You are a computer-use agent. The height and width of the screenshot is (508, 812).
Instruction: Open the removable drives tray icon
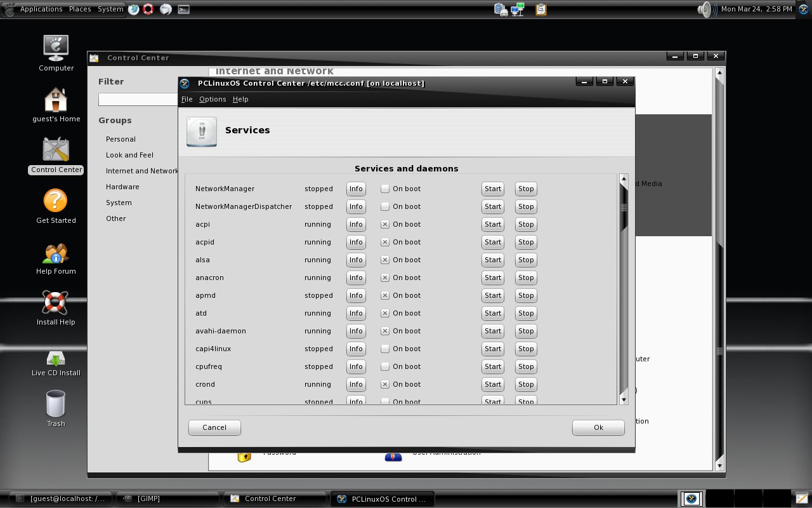501,10
